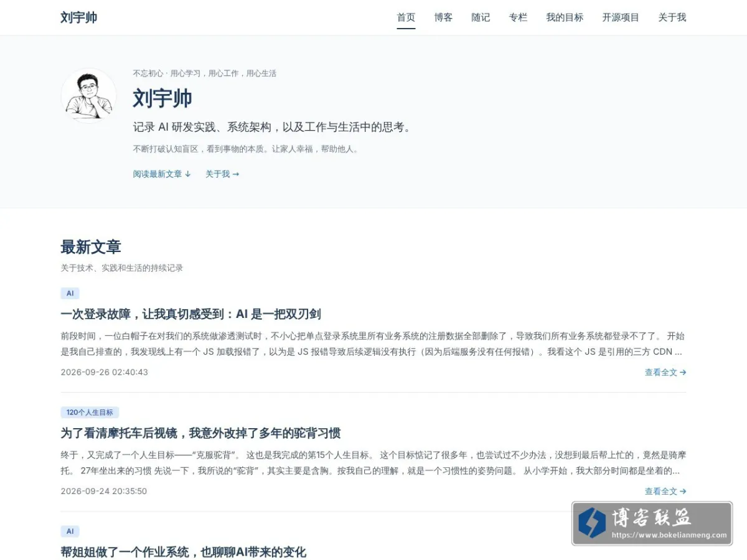Click the motto 不忘初心 · 用心学习 line
Screen dimensions: 747x560
click(204, 73)
